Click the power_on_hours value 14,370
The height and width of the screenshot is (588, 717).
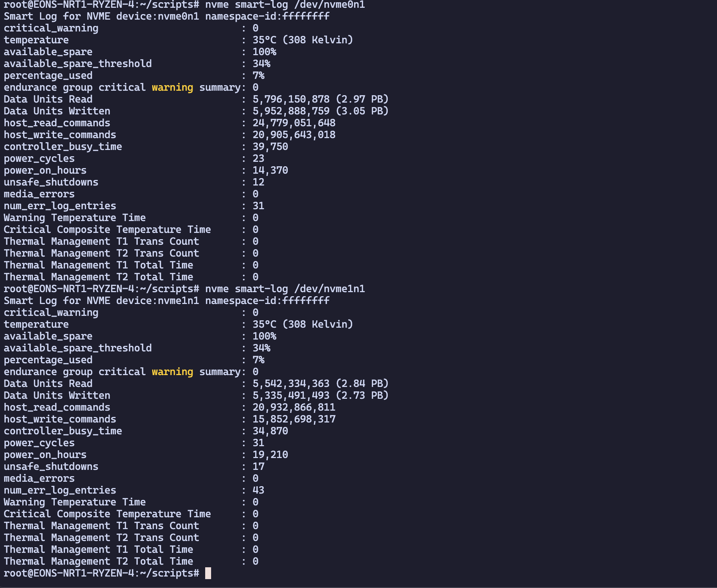[x=270, y=170]
